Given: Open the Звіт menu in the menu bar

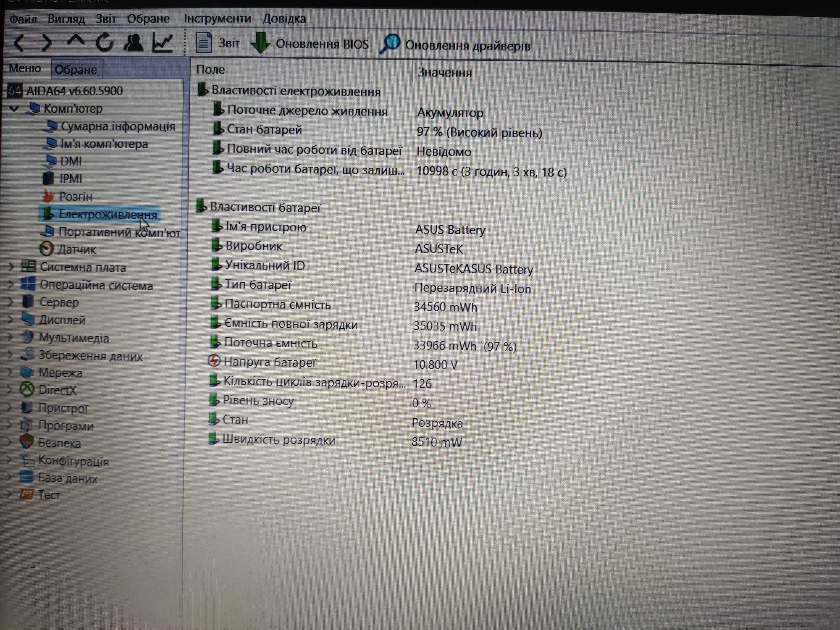Looking at the screenshot, I should (106, 19).
